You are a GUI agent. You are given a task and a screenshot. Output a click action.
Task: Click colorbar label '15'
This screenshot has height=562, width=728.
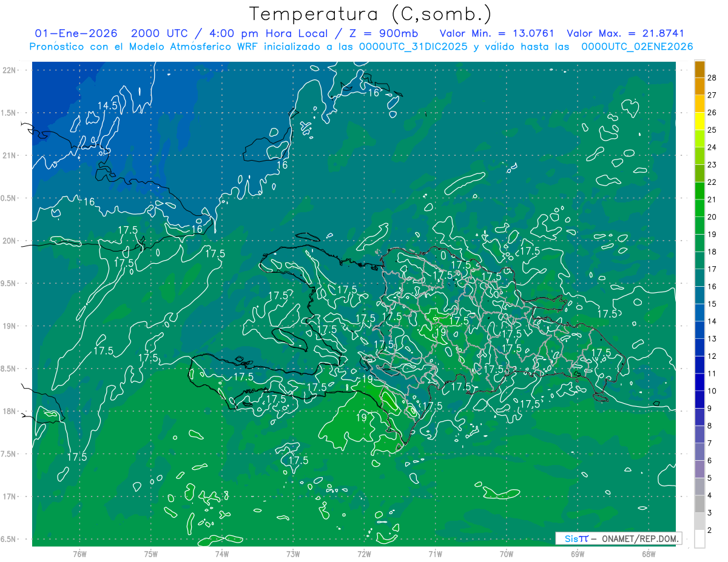(x=712, y=304)
